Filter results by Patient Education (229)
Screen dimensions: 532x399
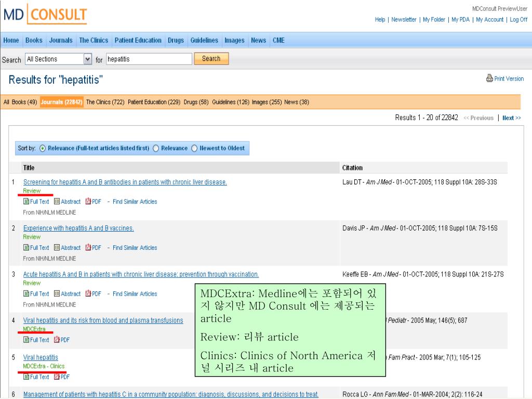click(x=154, y=102)
